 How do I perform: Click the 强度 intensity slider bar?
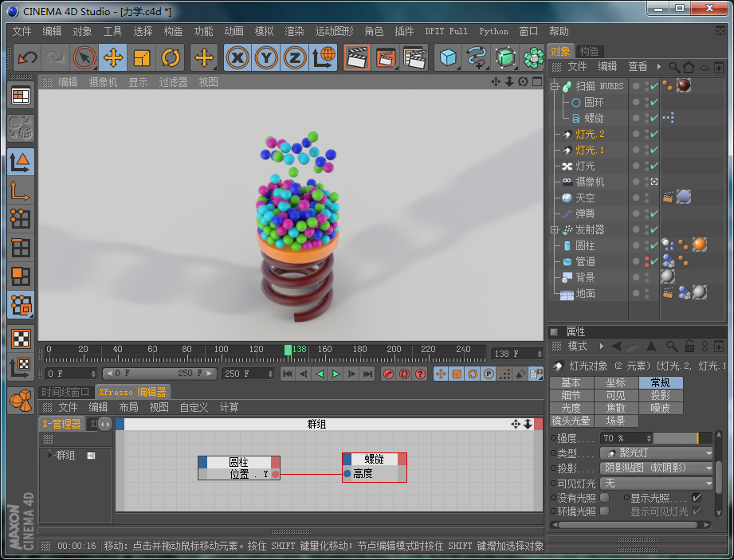tap(681, 438)
